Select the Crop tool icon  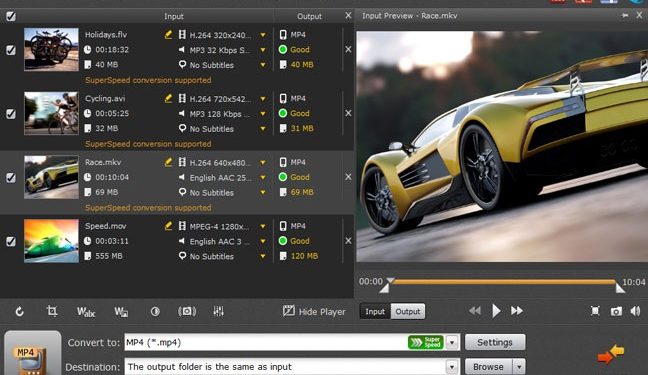52,311
